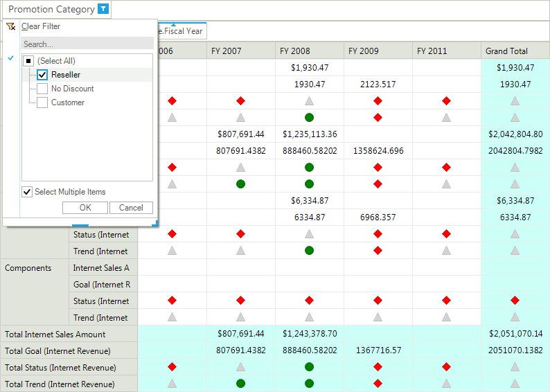Viewport: 550px width, 392px height.
Task: Click green circle in Total Trend FY 2007 cell
Action: tap(240, 383)
